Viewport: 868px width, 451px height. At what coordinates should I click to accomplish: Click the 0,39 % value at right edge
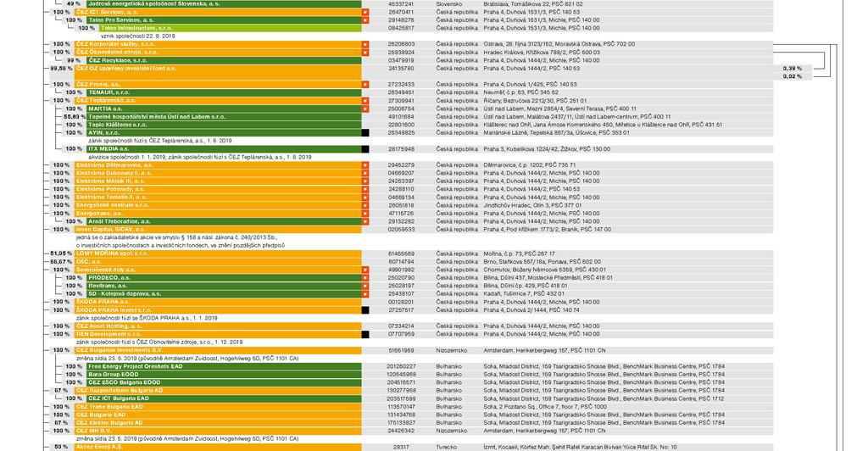(x=793, y=69)
